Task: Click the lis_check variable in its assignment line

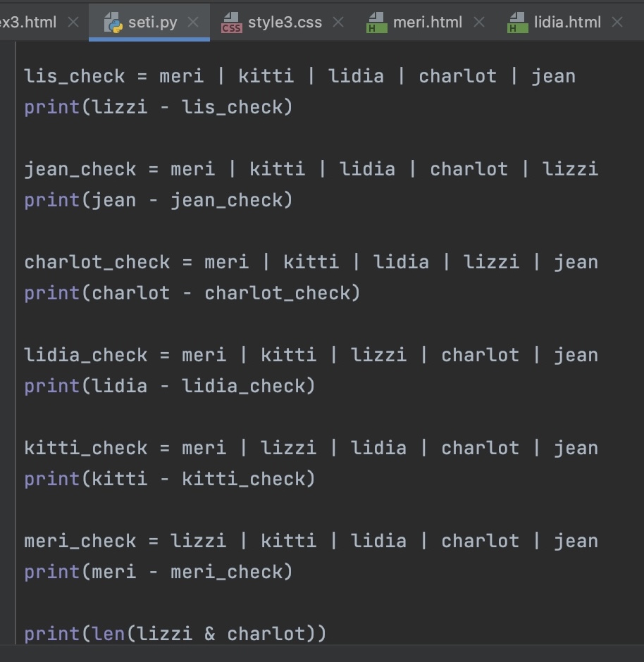Action: click(x=74, y=76)
